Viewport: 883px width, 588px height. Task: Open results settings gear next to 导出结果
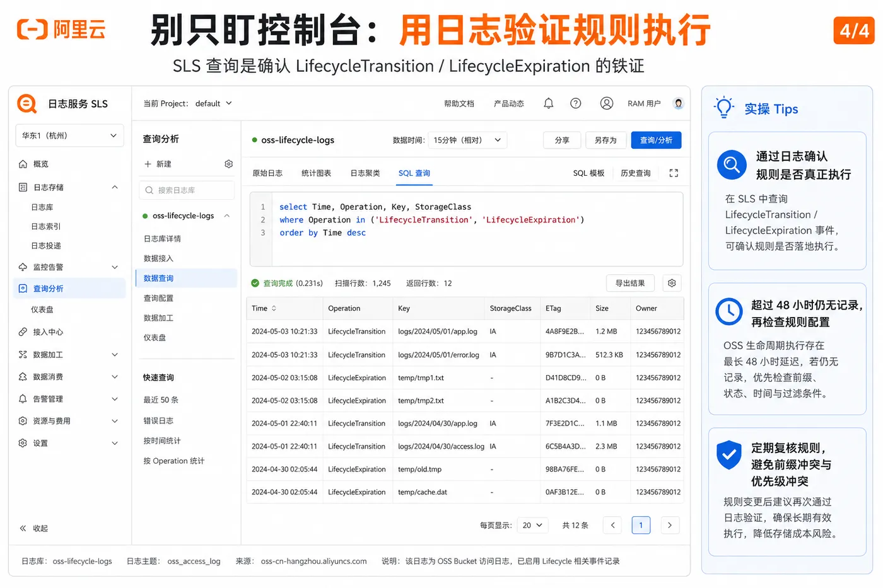click(x=672, y=284)
